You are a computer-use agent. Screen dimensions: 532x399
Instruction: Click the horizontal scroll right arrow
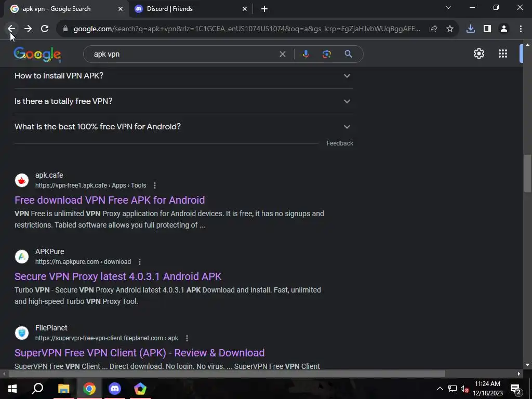(519, 374)
